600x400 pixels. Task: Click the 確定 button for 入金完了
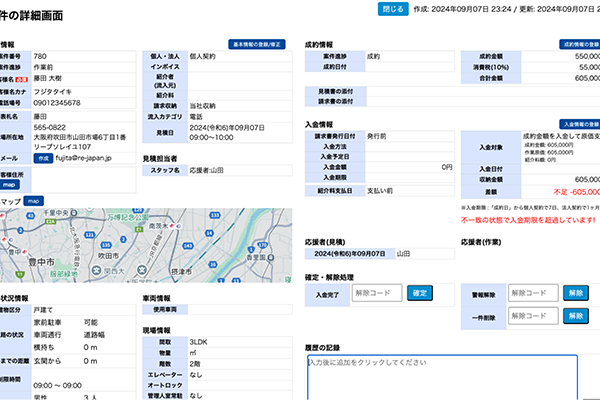420,293
